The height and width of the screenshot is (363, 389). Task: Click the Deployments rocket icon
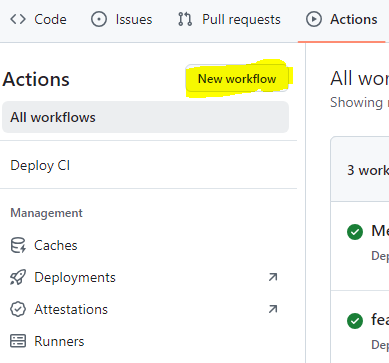pos(18,277)
